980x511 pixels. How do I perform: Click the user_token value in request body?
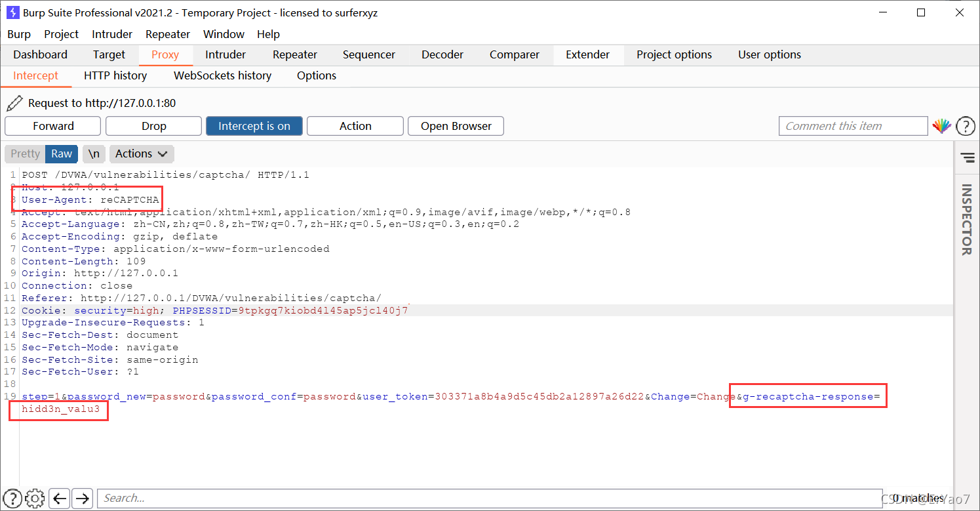point(539,397)
